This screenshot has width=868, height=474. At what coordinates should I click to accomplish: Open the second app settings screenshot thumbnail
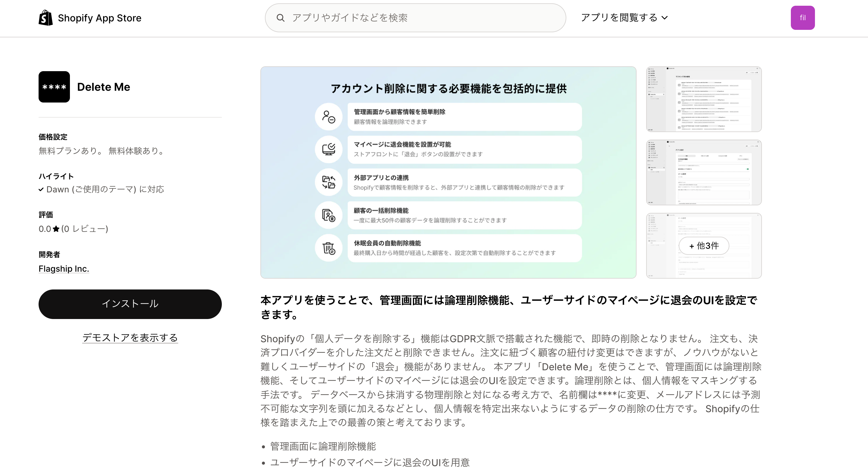click(703, 172)
